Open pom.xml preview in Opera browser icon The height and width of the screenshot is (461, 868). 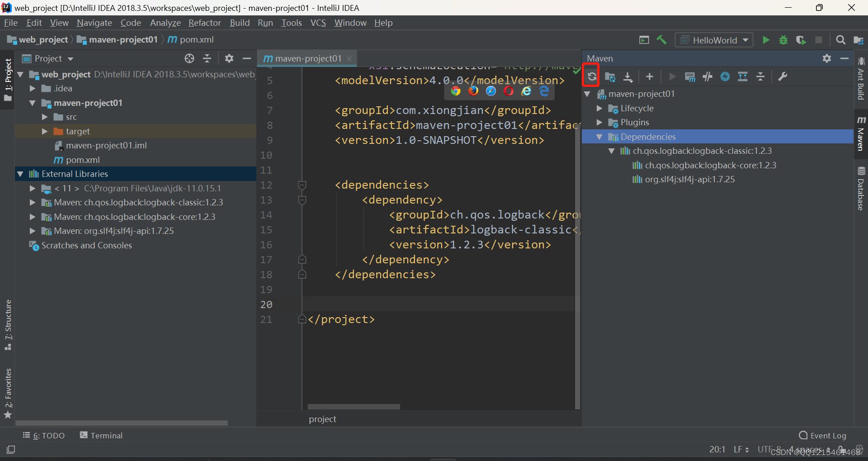[509, 91]
